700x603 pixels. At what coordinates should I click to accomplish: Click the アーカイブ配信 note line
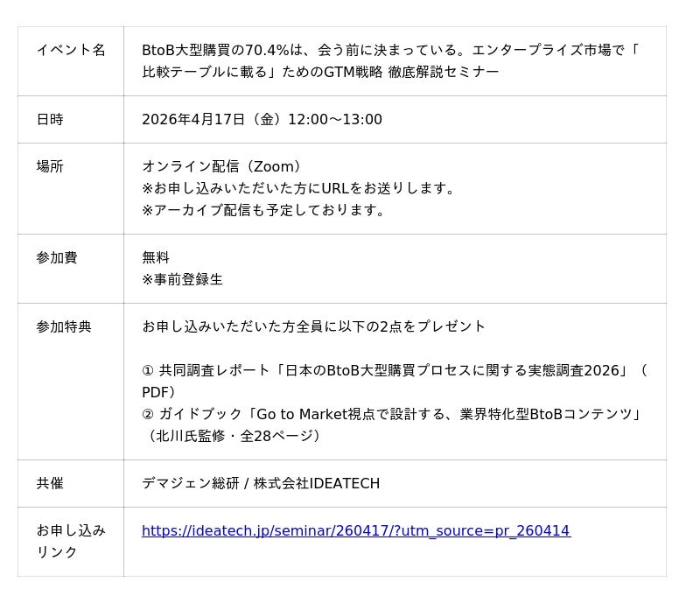264,210
